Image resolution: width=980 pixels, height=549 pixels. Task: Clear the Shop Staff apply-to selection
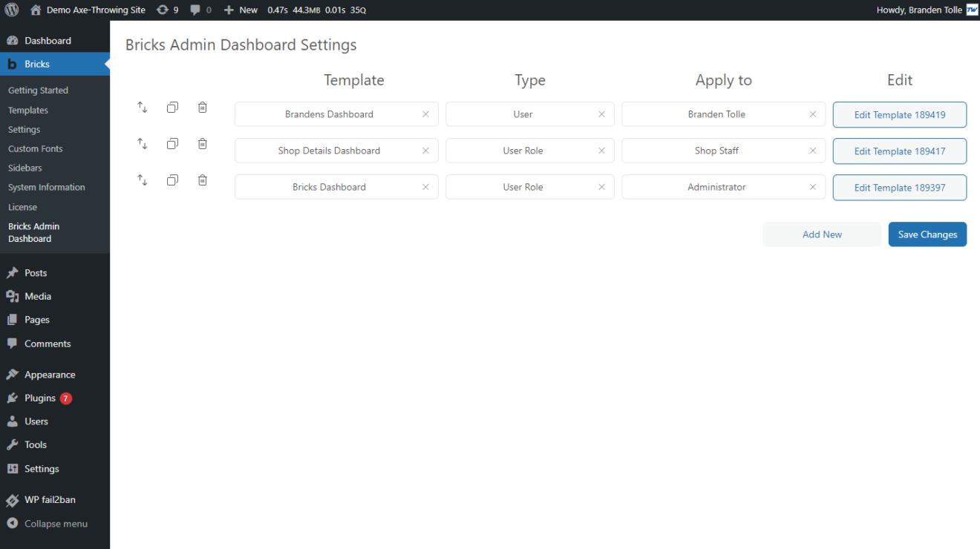[812, 151]
